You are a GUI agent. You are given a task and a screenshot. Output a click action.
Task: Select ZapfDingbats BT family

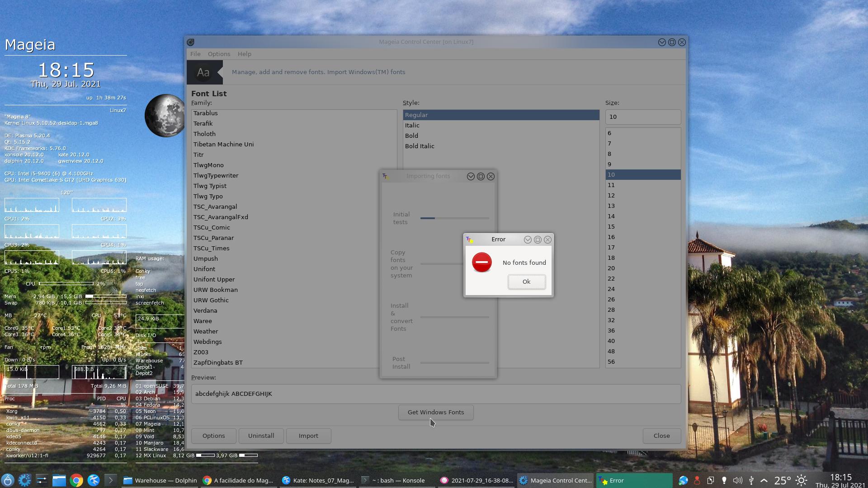pyautogui.click(x=294, y=362)
